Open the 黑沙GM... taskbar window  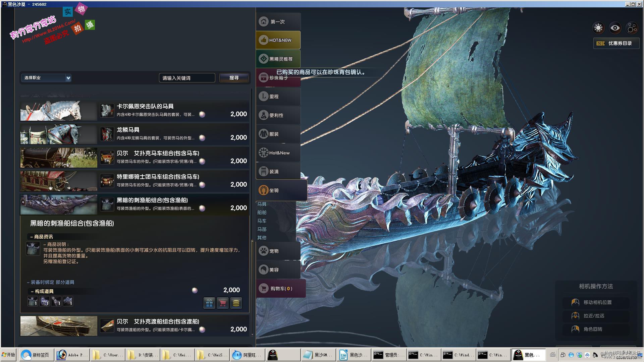(x=318, y=355)
